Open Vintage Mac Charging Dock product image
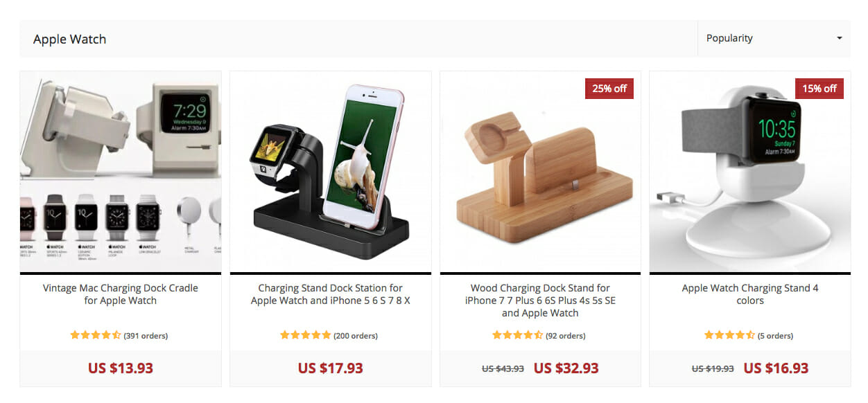 121,172
